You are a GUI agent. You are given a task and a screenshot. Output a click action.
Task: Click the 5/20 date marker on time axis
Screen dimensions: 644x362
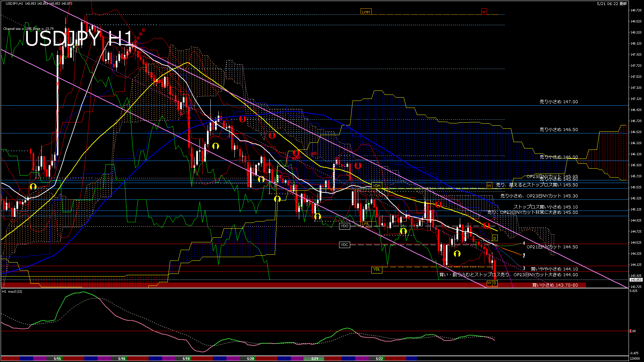coord(251,359)
